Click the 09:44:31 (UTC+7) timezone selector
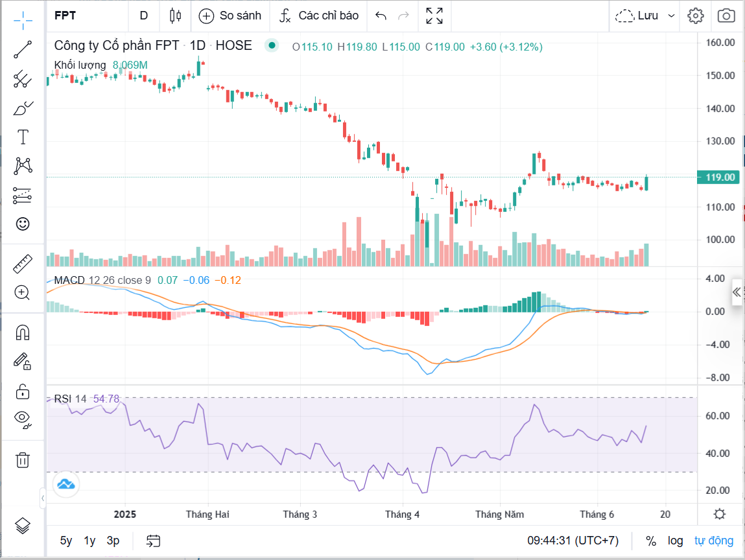The image size is (745, 560). click(573, 541)
